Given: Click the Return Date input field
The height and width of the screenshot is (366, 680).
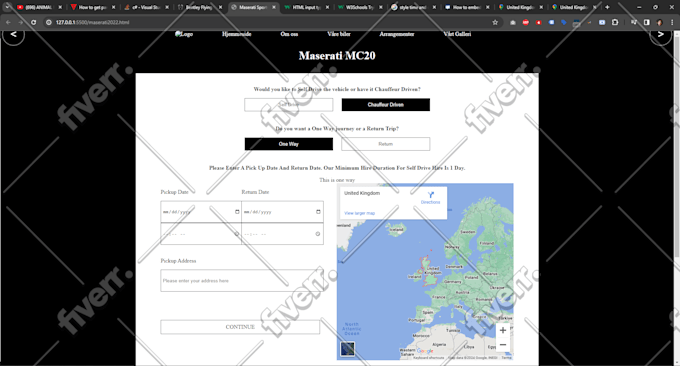Looking at the screenshot, I should pos(282,212).
